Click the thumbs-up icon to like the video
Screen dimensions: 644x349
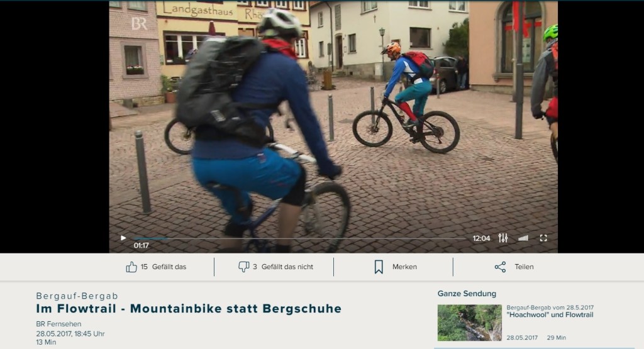pyautogui.click(x=131, y=267)
